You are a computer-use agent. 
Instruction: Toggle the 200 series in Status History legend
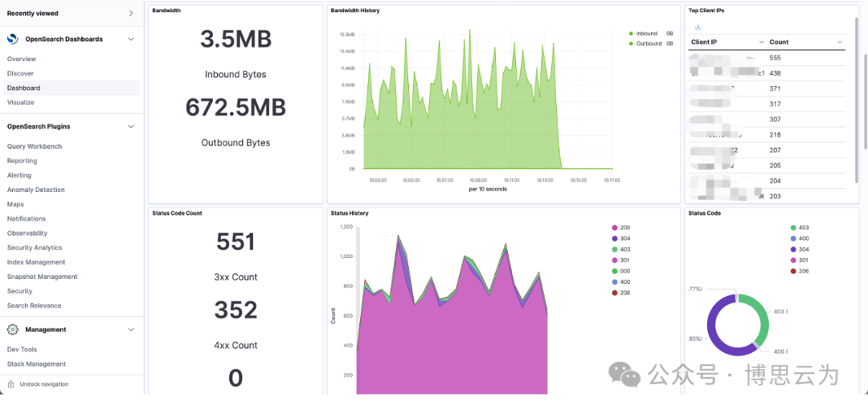621,228
